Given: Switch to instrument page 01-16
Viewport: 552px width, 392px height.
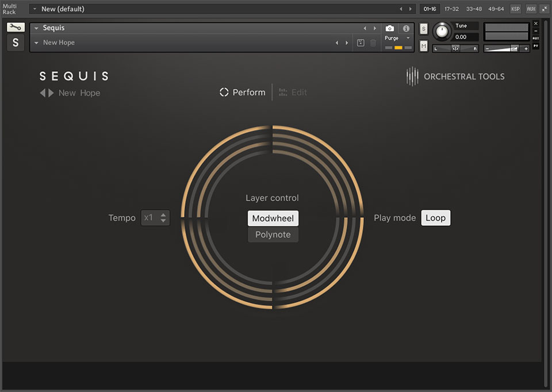Looking at the screenshot, I should [x=430, y=9].
